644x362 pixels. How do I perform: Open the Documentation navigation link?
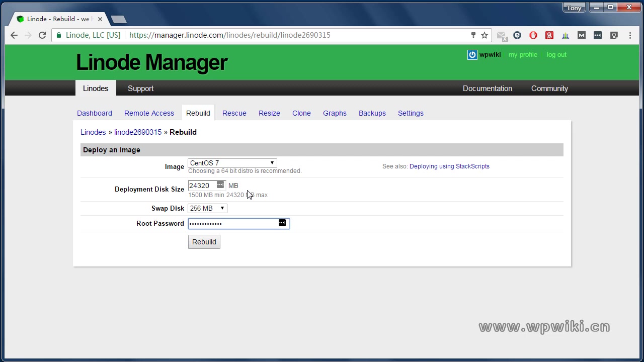click(x=488, y=88)
